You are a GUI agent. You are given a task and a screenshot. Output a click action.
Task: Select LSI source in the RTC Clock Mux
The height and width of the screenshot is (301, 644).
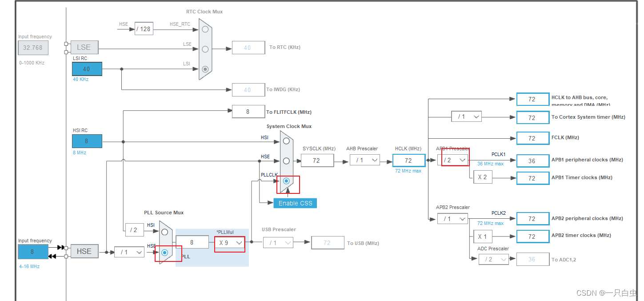click(204, 69)
